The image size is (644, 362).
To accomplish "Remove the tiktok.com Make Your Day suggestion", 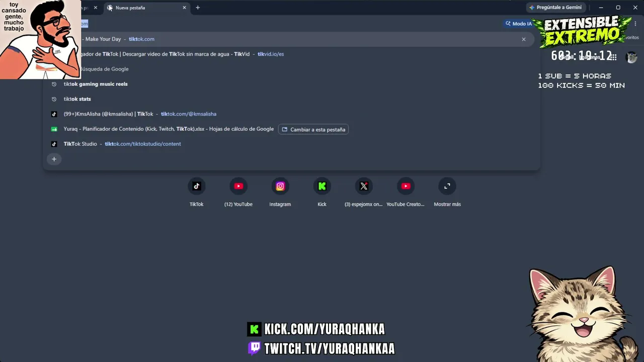I will (x=524, y=39).
